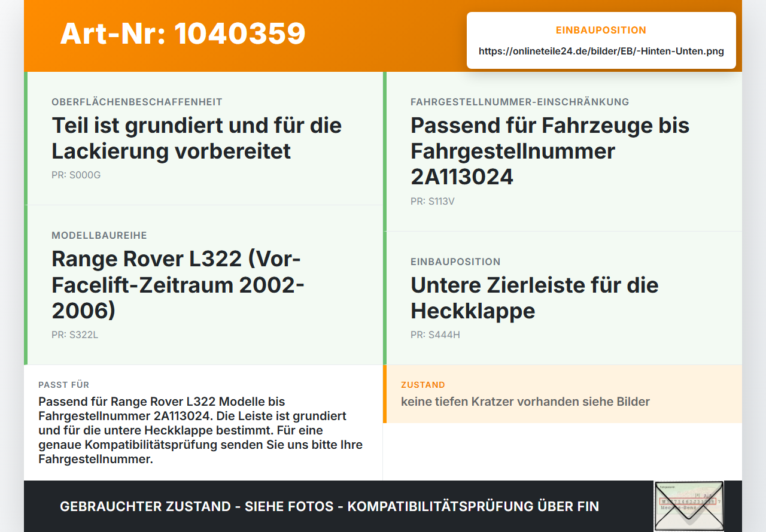Select the PR: S322L code
This screenshot has height=532, width=766.
pyautogui.click(x=75, y=335)
